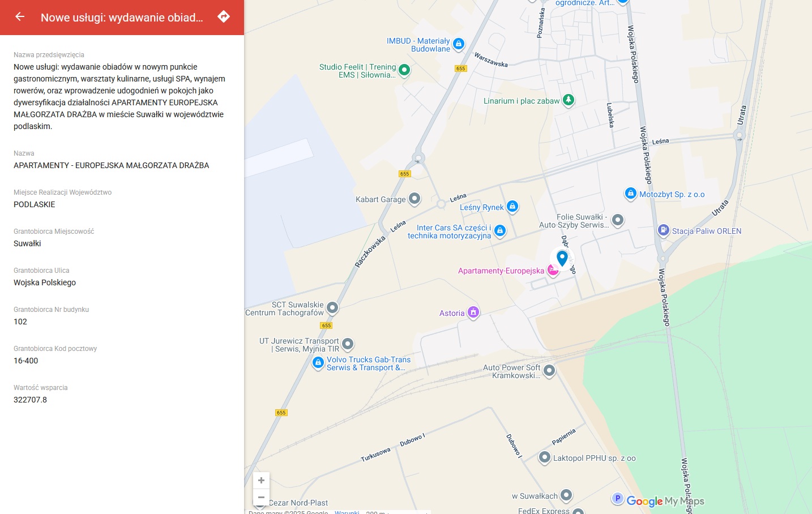Click the IMBUD Materiały Budowlane marker
The width and height of the screenshot is (812, 514).
point(459,44)
